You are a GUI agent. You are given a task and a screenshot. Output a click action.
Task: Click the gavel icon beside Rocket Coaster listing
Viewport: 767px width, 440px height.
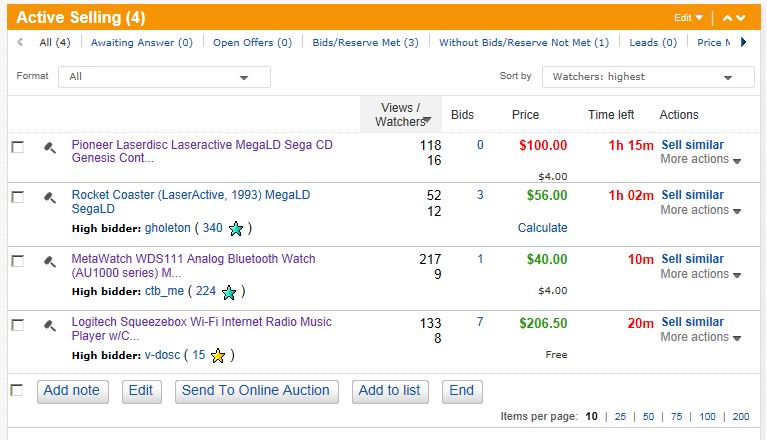(x=49, y=197)
